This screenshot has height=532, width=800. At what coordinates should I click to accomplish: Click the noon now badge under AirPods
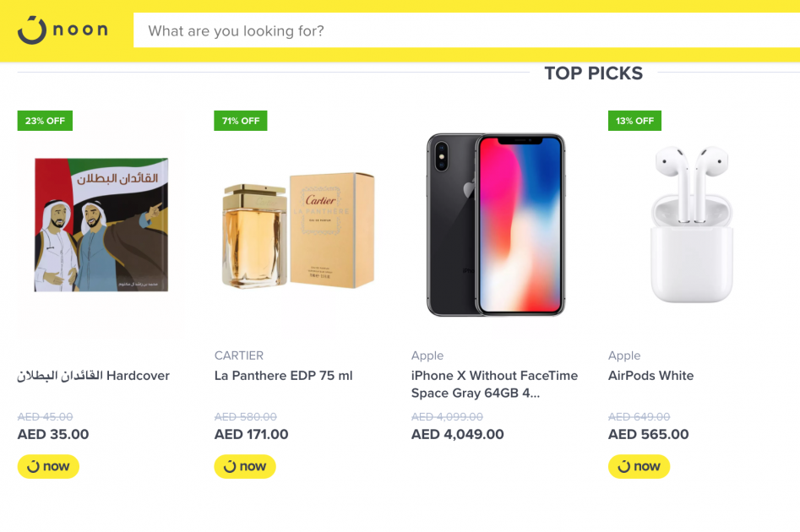coord(639,466)
